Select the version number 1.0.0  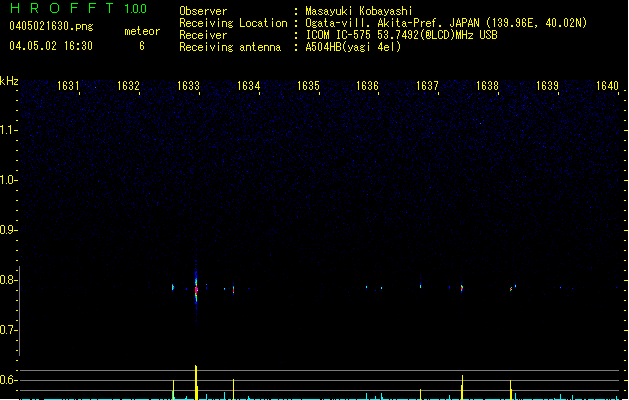[x=135, y=9]
